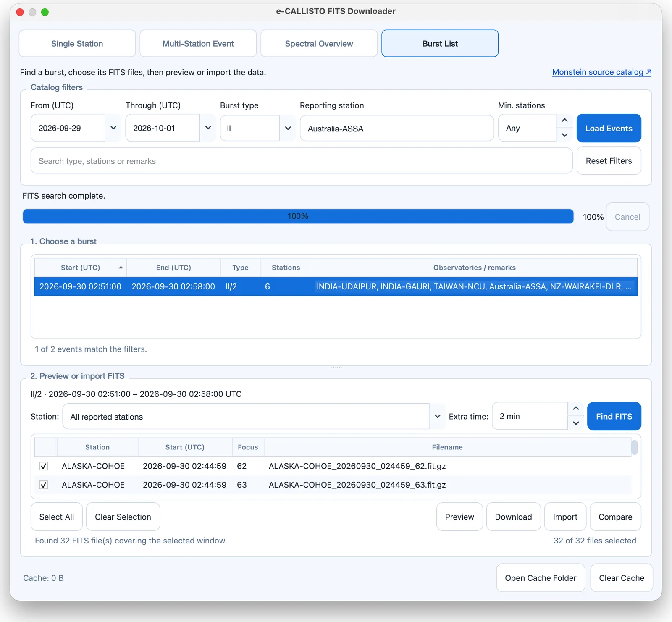Click the Import button
The width and height of the screenshot is (672, 622).
pyautogui.click(x=565, y=517)
